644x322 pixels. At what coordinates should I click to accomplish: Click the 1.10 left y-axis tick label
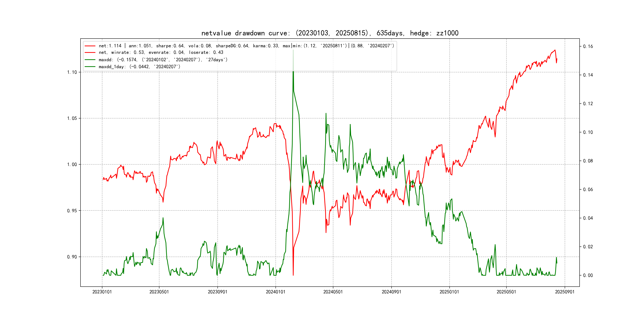pyautogui.click(x=72, y=72)
